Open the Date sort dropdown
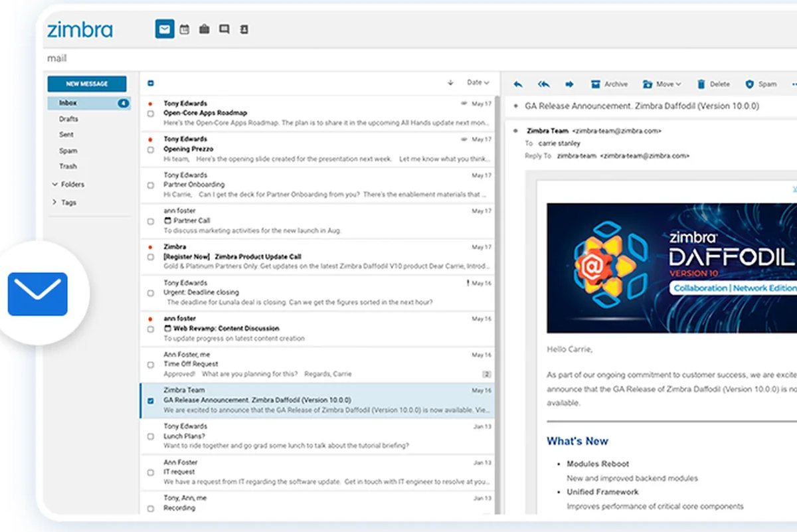This screenshot has width=797, height=532. [x=478, y=83]
